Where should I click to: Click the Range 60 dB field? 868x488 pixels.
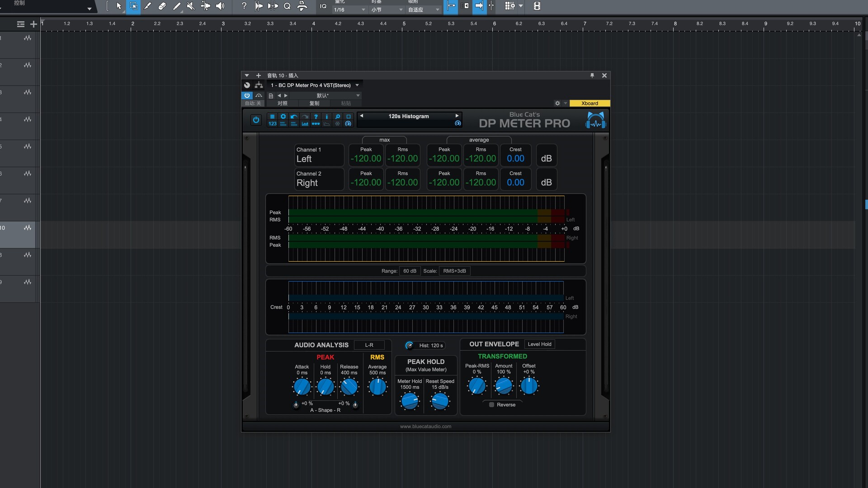pyautogui.click(x=410, y=271)
